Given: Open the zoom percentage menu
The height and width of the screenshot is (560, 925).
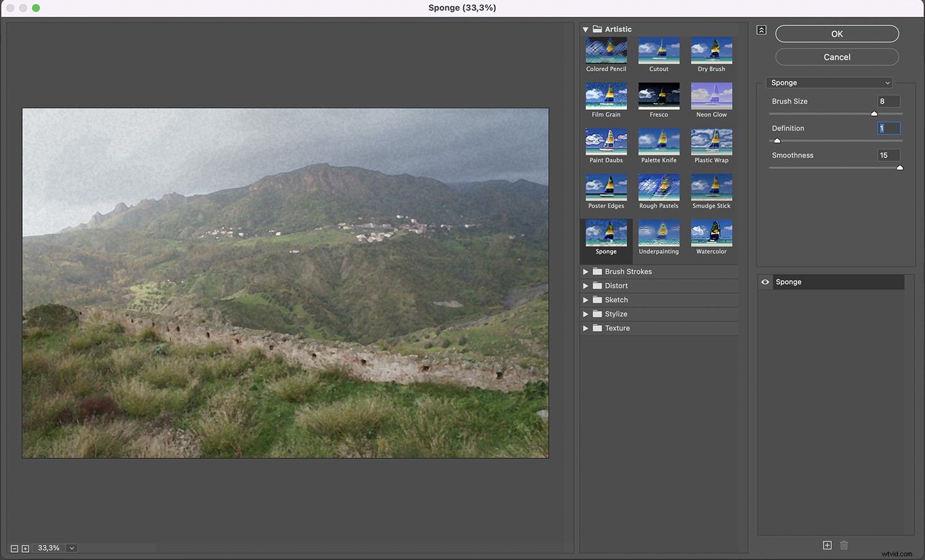Looking at the screenshot, I should pos(70,548).
